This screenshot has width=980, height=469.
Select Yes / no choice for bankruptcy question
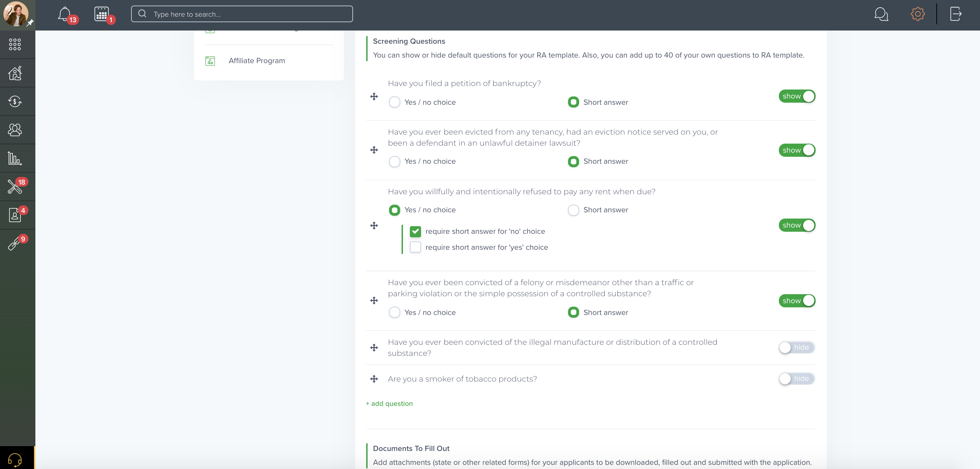(395, 102)
